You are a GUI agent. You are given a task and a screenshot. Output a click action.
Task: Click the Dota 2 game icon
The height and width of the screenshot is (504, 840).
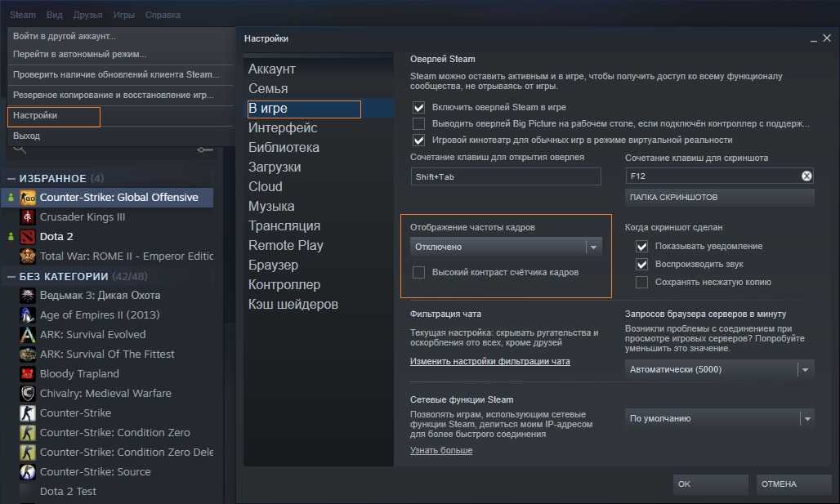coord(28,237)
